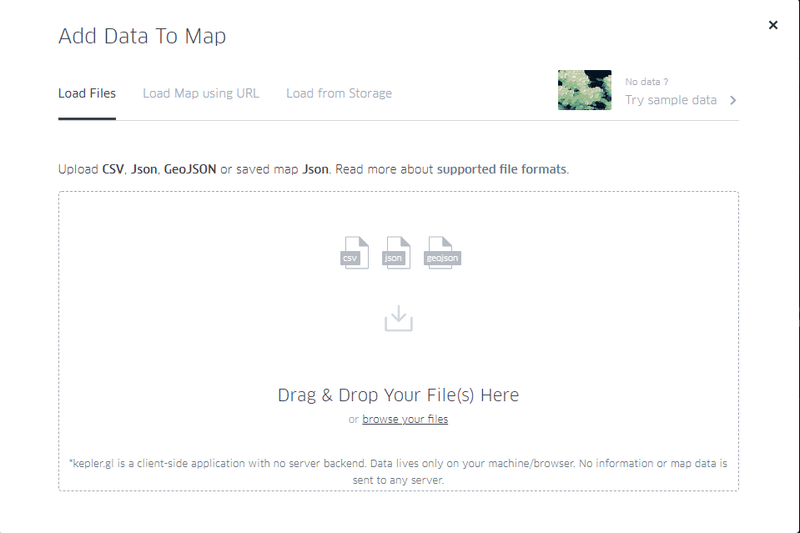This screenshot has height=533, width=800.
Task: Open the Load from Storage tab
Action: [339, 93]
